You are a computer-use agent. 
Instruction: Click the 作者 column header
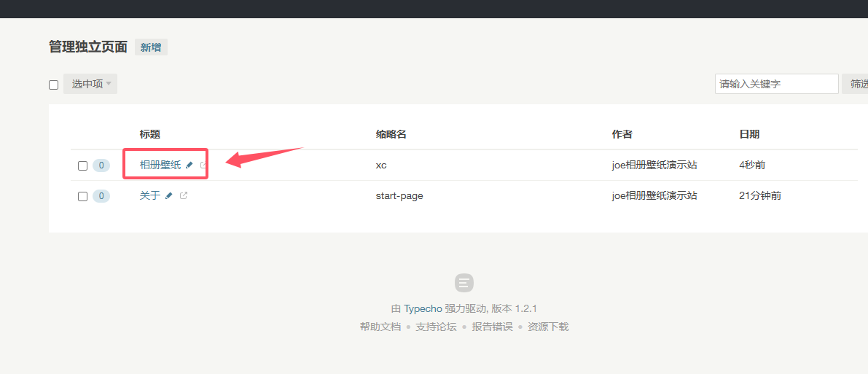[622, 134]
